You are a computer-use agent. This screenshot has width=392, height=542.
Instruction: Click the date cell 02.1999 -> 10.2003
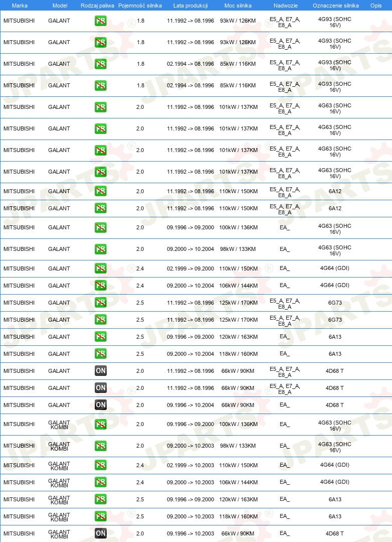pos(190,465)
